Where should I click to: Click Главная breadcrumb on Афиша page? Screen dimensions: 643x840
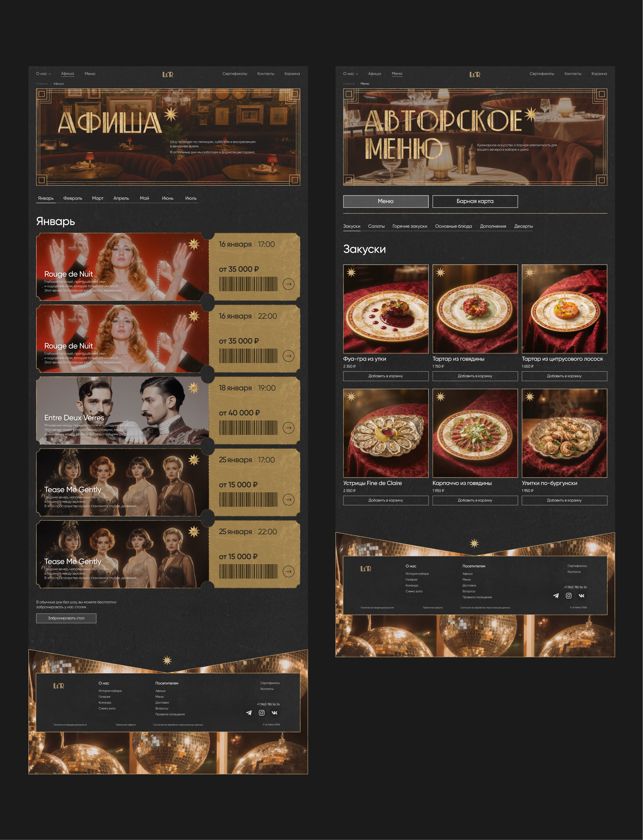point(42,83)
